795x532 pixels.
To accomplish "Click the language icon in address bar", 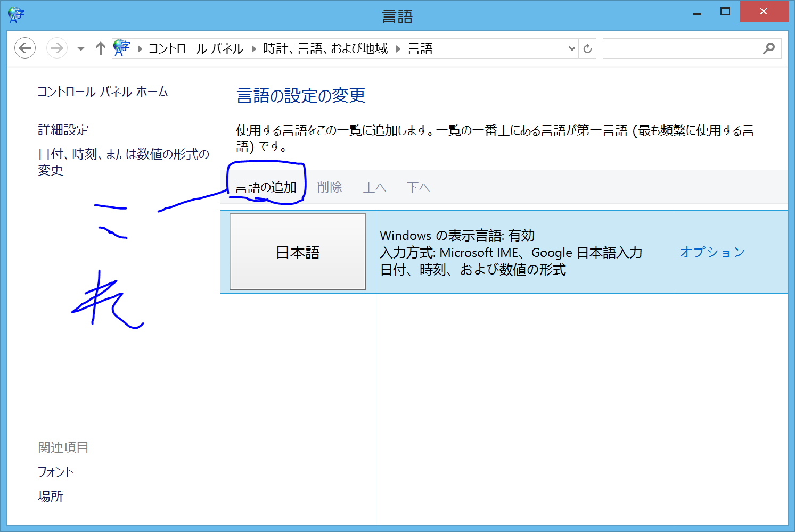I will (122, 48).
